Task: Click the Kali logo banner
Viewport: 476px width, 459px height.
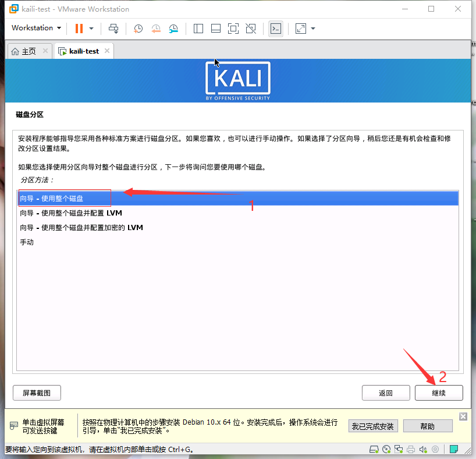Action: (x=237, y=81)
